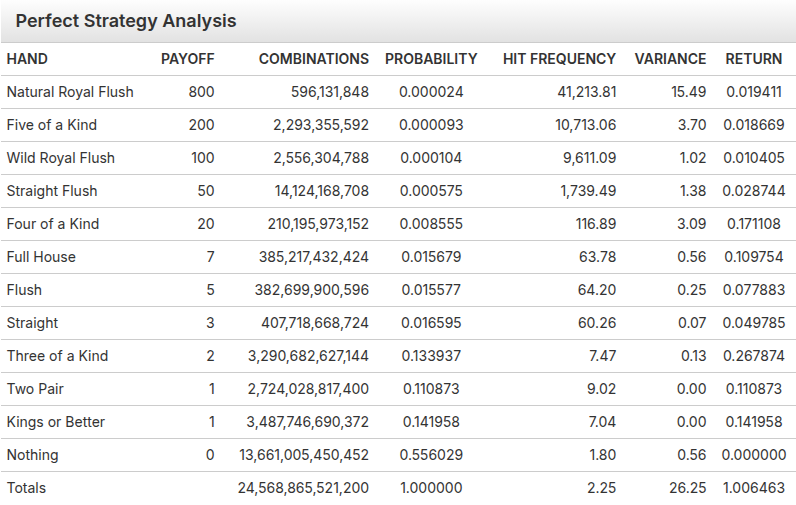
Task: Select the PROBABILITY column header
Action: click(431, 59)
